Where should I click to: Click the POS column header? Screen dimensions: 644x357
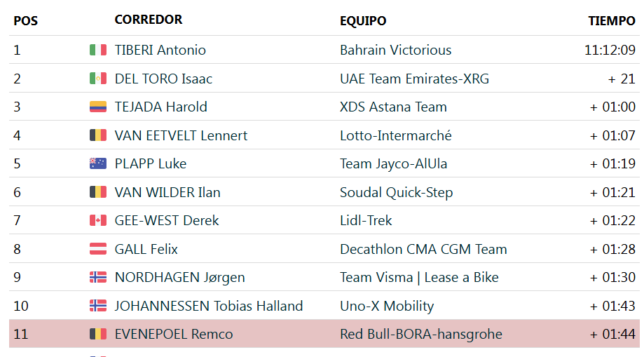(x=26, y=21)
